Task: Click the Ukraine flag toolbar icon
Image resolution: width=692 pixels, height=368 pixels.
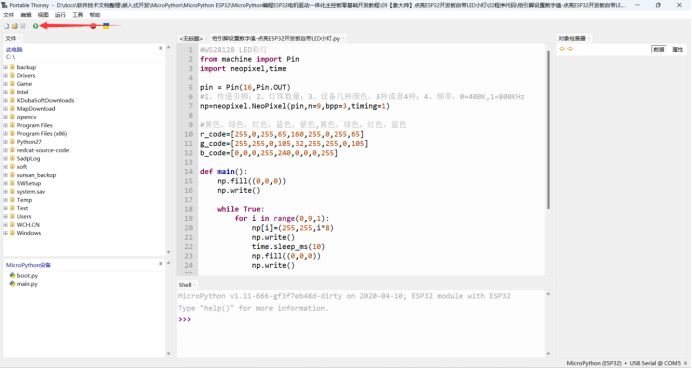Action: click(x=106, y=26)
